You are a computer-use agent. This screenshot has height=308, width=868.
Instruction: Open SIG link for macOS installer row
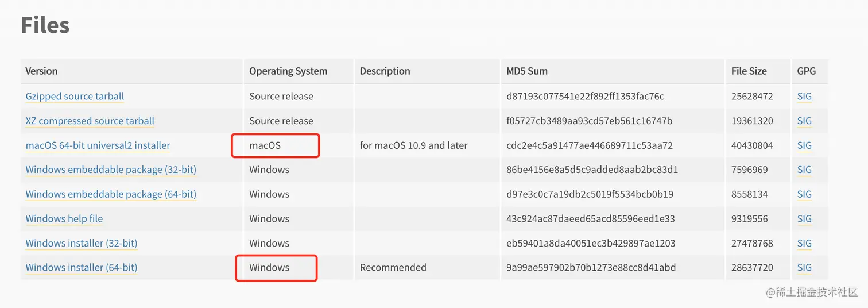point(804,145)
